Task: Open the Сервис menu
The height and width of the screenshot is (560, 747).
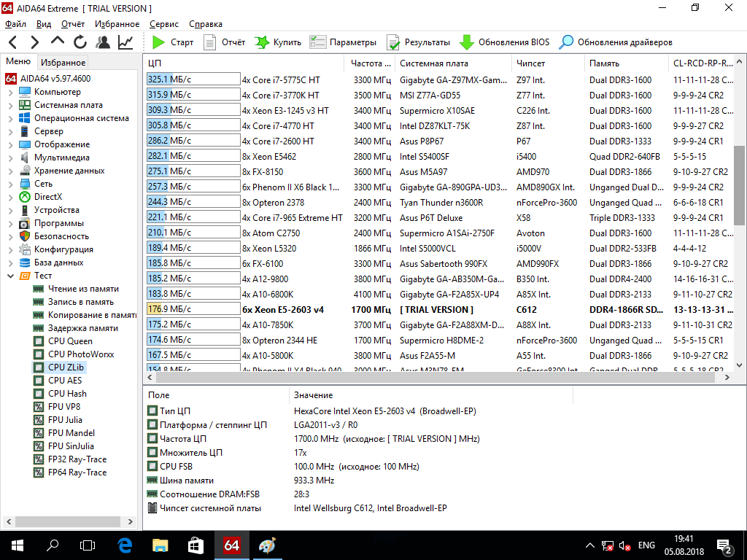Action: [164, 24]
